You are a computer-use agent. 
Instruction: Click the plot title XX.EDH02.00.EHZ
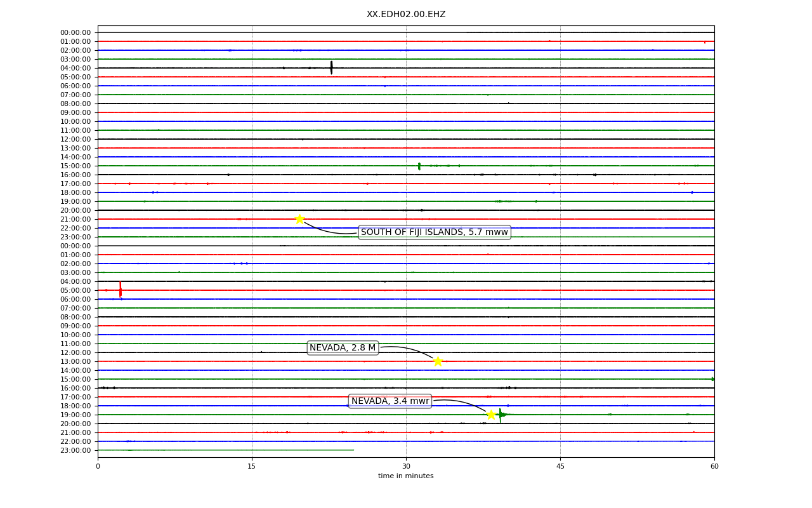[406, 14]
